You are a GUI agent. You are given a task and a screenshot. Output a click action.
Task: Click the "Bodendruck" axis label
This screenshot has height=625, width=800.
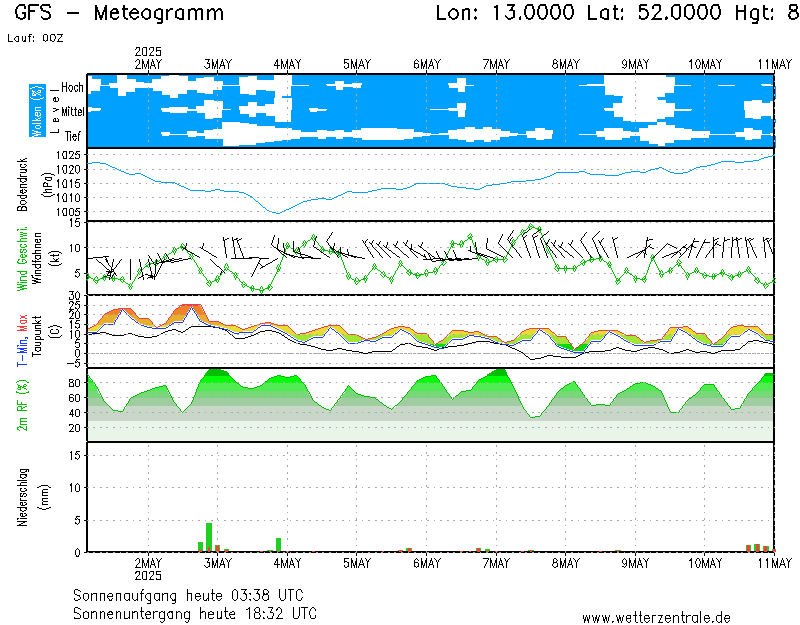pos(22,184)
